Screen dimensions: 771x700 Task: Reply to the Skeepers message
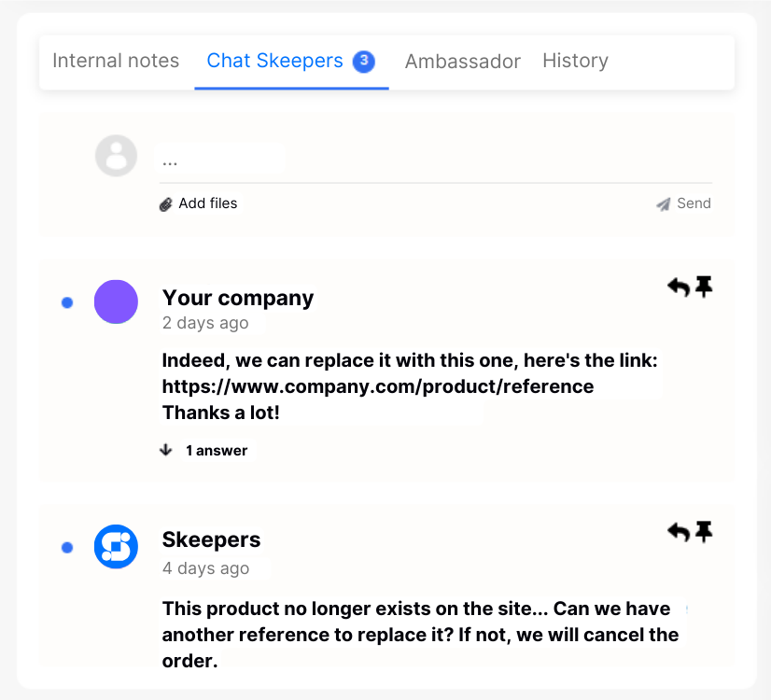point(678,532)
